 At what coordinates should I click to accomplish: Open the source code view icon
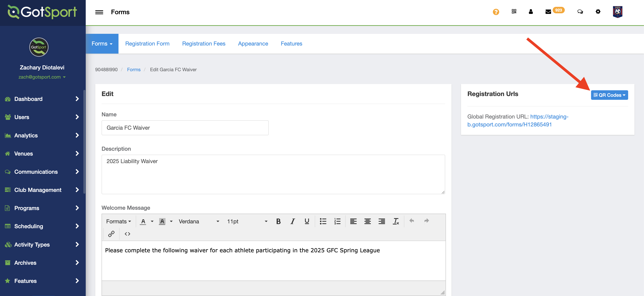pyautogui.click(x=128, y=234)
